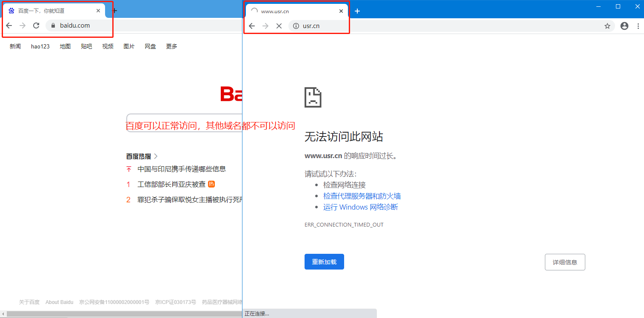Viewport: 644px width, 318px height.
Task: Open Chrome three-dot menu
Action: 638,26
